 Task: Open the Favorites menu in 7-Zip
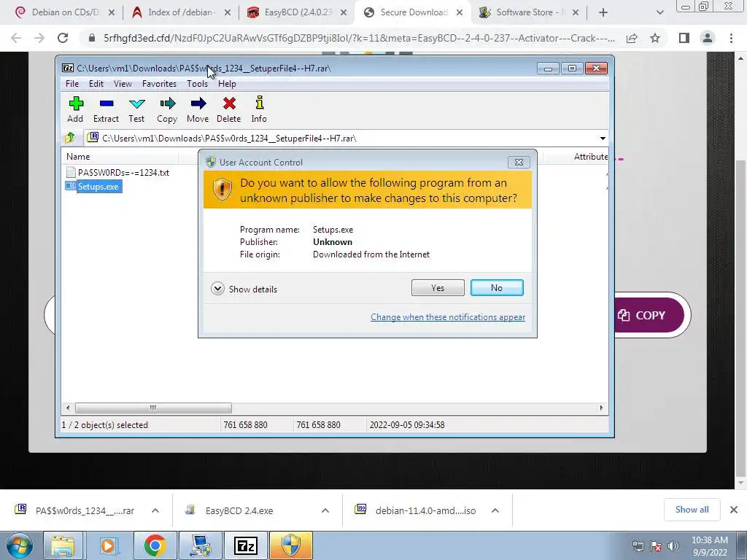[x=159, y=84]
